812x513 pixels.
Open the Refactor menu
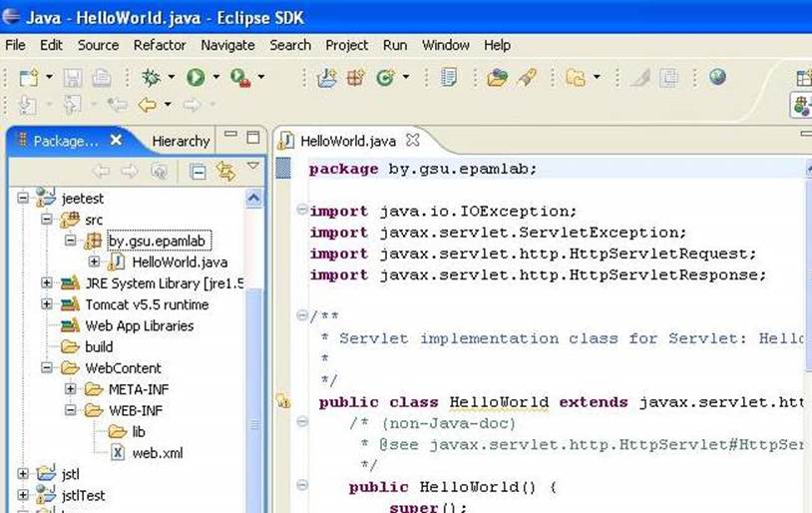pyautogui.click(x=160, y=46)
